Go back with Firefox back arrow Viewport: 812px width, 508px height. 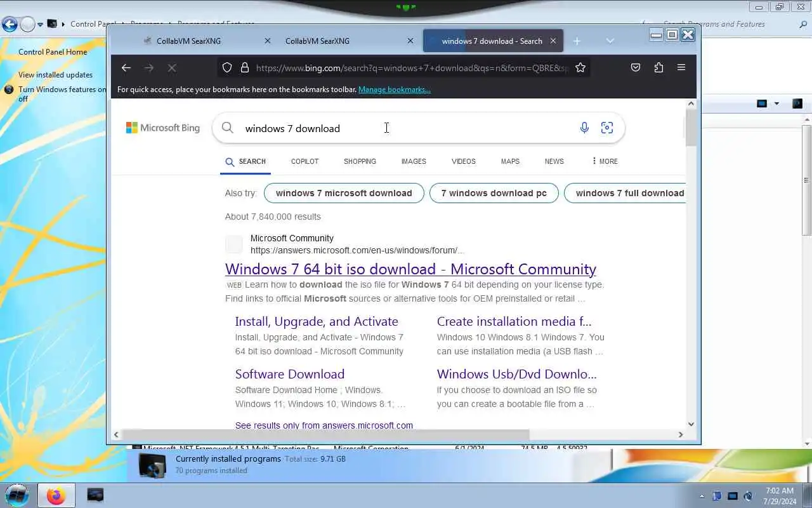(x=126, y=68)
